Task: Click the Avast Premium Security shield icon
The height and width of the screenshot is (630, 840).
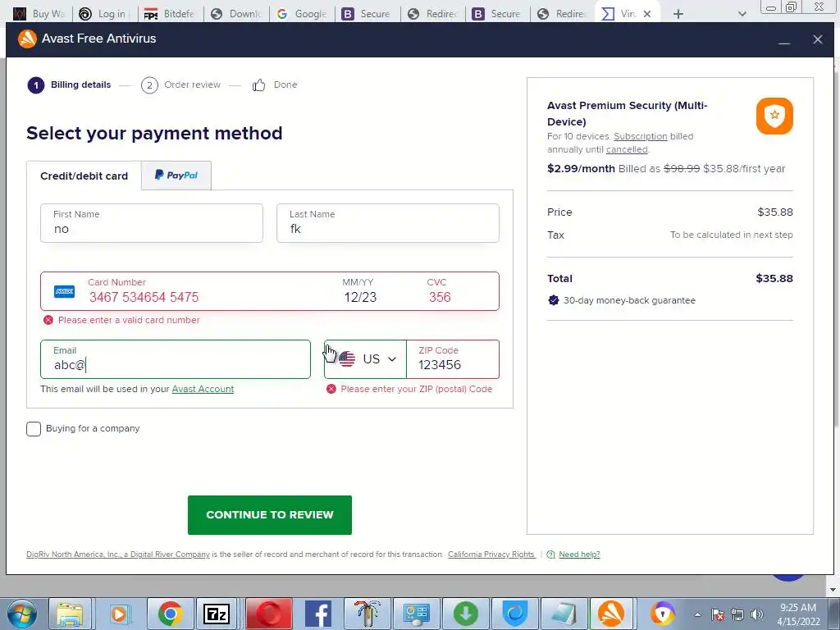Action: [774, 116]
